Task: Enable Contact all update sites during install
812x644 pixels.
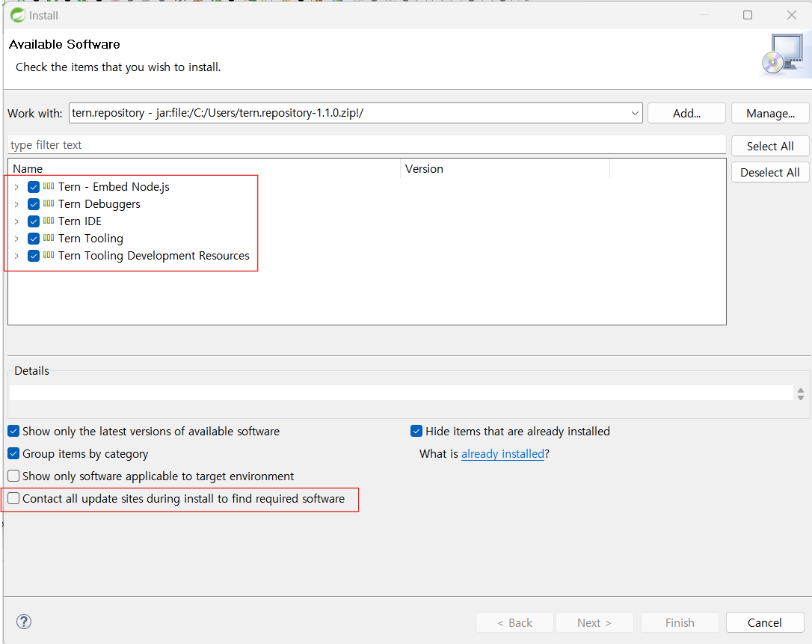Action: point(13,498)
